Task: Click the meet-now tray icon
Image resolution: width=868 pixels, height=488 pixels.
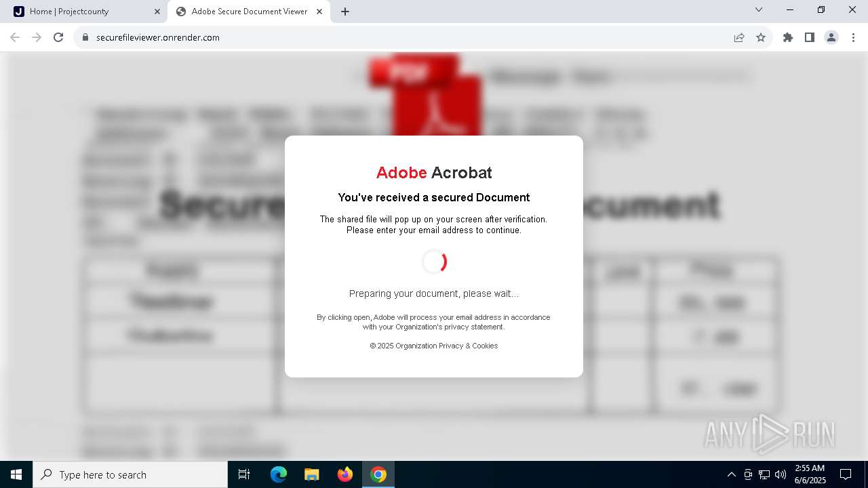Action: coord(748,474)
